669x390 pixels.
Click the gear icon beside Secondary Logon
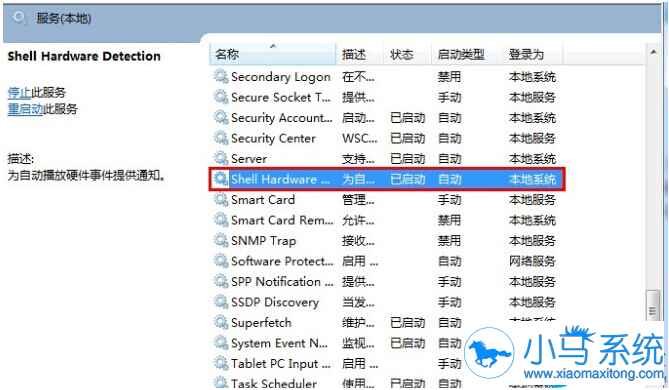pyautogui.click(x=221, y=77)
